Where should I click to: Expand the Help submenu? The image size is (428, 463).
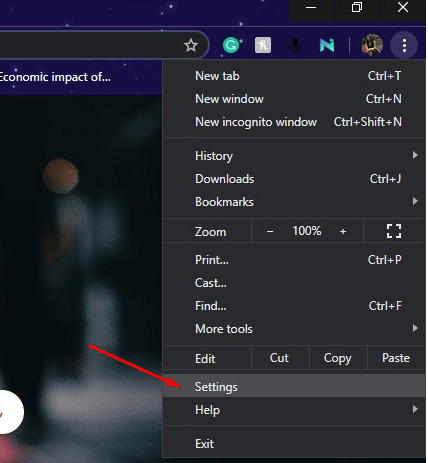[294, 409]
